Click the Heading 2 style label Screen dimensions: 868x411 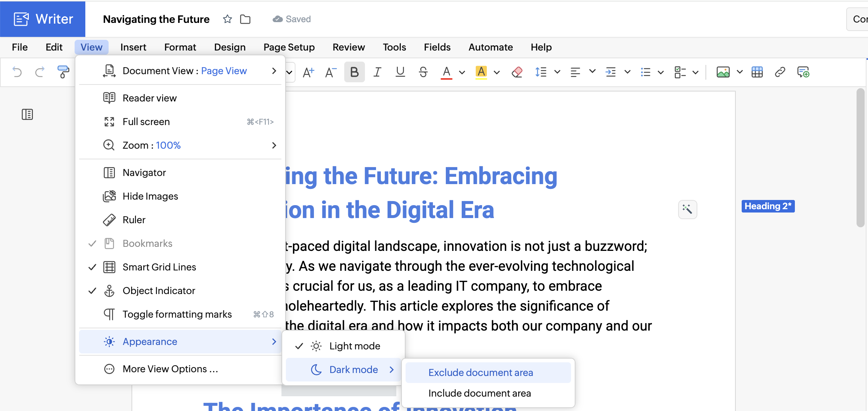pyautogui.click(x=768, y=206)
